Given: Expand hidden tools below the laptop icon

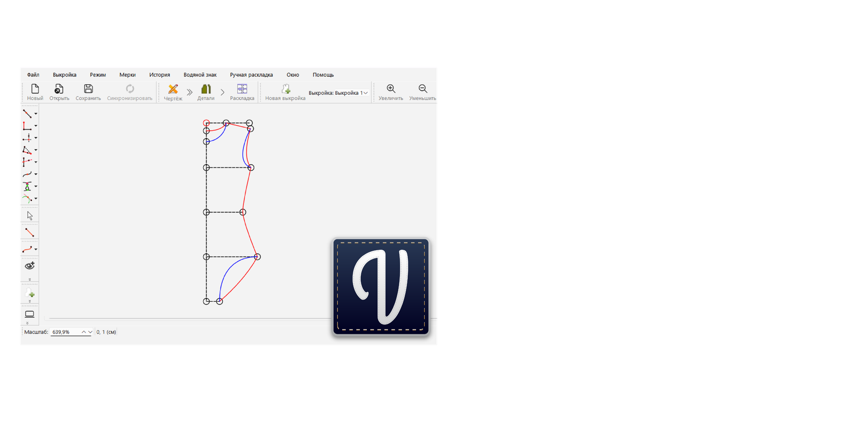Looking at the screenshot, I should [27, 323].
